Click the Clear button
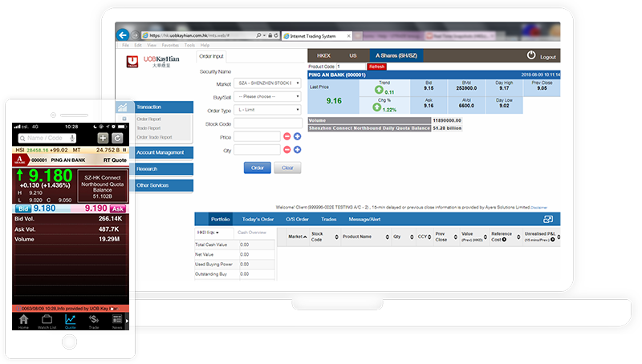The width and height of the screenshot is (642, 364). point(287,168)
